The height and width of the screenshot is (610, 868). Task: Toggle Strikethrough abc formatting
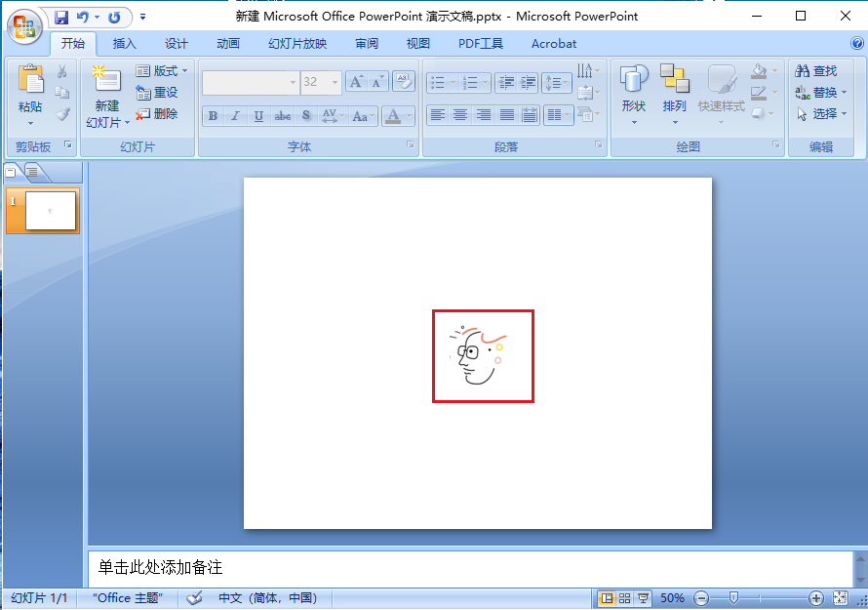tap(282, 116)
